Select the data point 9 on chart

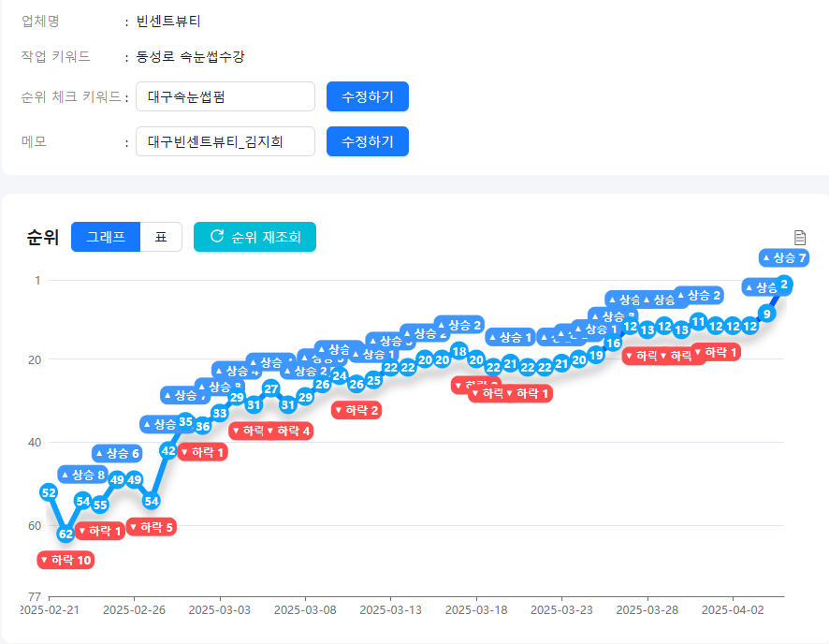(x=766, y=315)
